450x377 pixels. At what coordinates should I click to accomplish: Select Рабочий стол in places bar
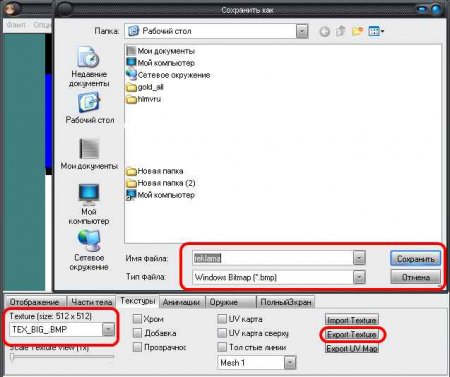tap(89, 108)
